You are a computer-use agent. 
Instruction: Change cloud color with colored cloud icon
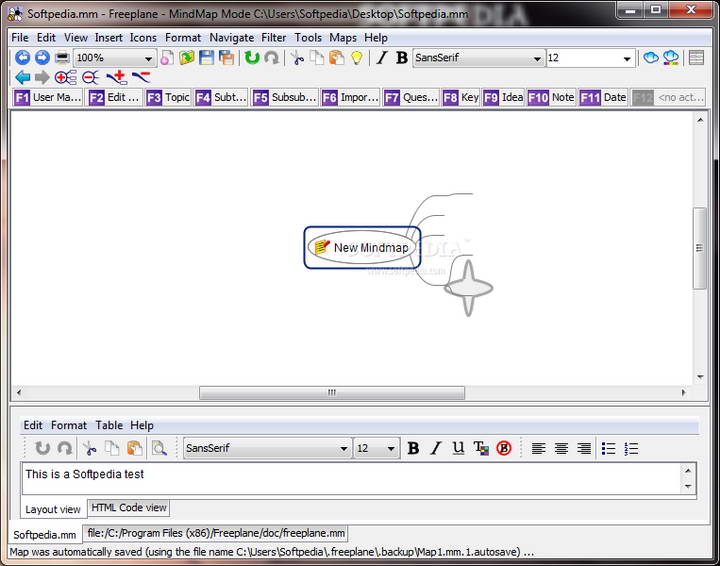point(671,58)
